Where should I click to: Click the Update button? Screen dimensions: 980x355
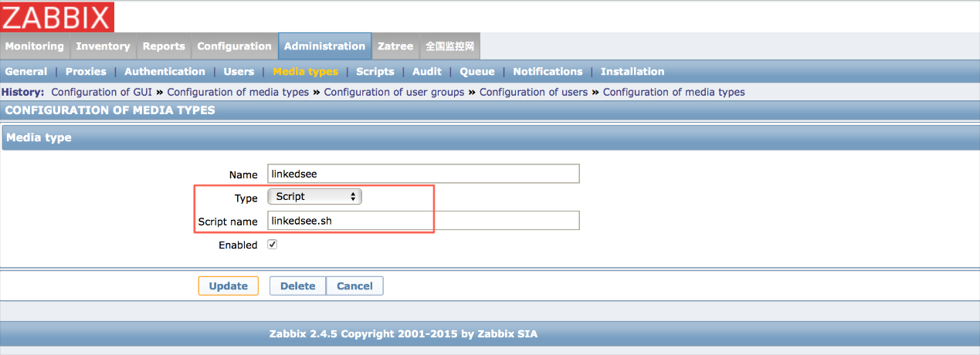(x=228, y=286)
